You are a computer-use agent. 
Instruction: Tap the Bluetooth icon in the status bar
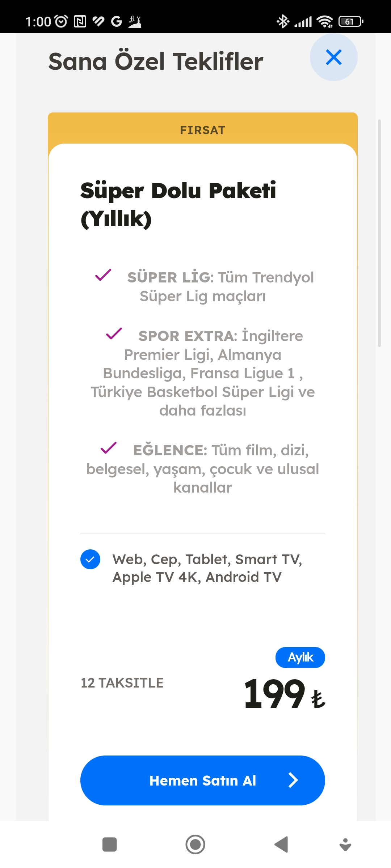click(283, 21)
